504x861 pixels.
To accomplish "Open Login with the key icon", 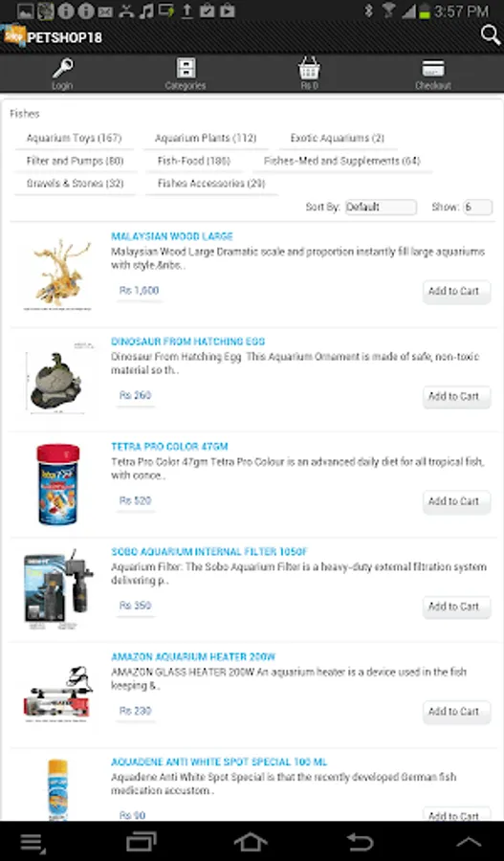I will click(x=62, y=74).
